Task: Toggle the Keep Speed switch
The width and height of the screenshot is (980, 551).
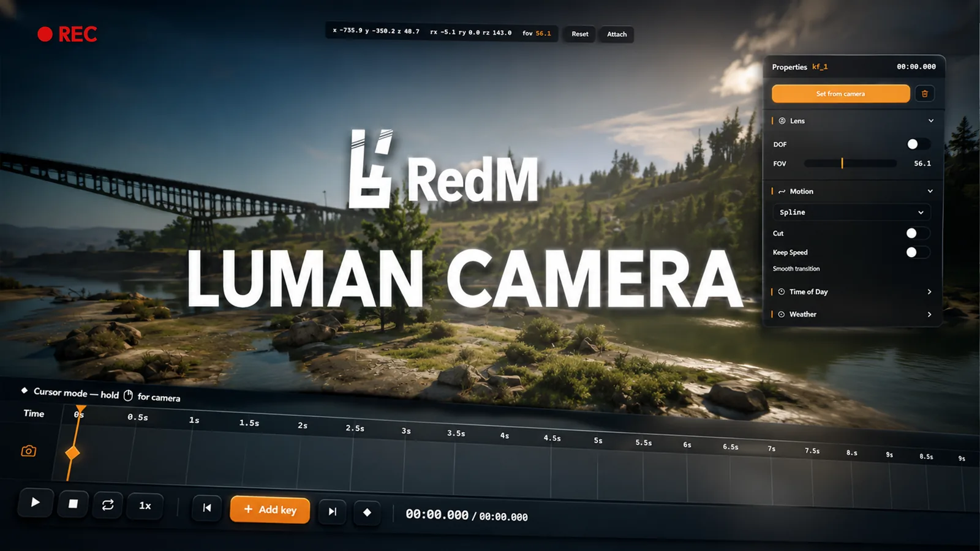Action: (x=918, y=252)
